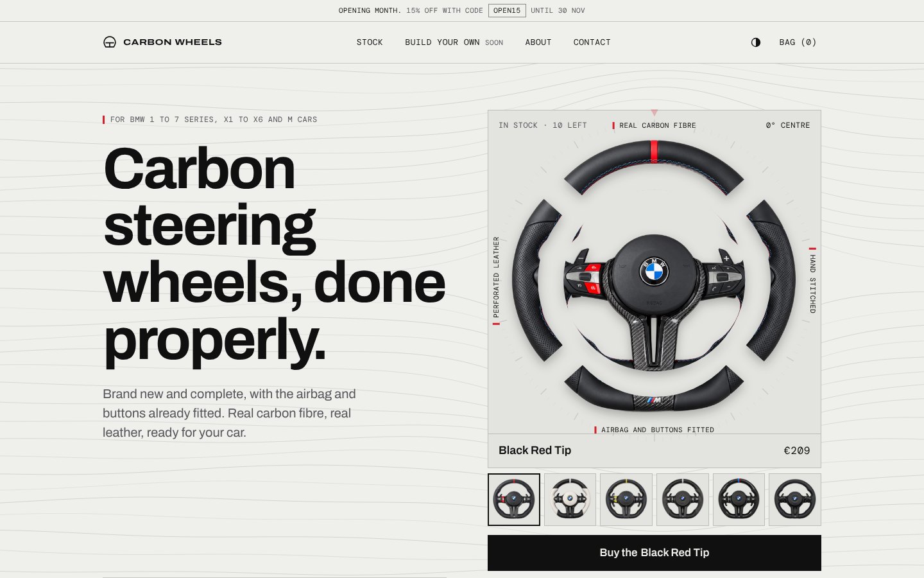
Task: Click the BMW emblem on the main wheel image
Action: click(x=654, y=272)
